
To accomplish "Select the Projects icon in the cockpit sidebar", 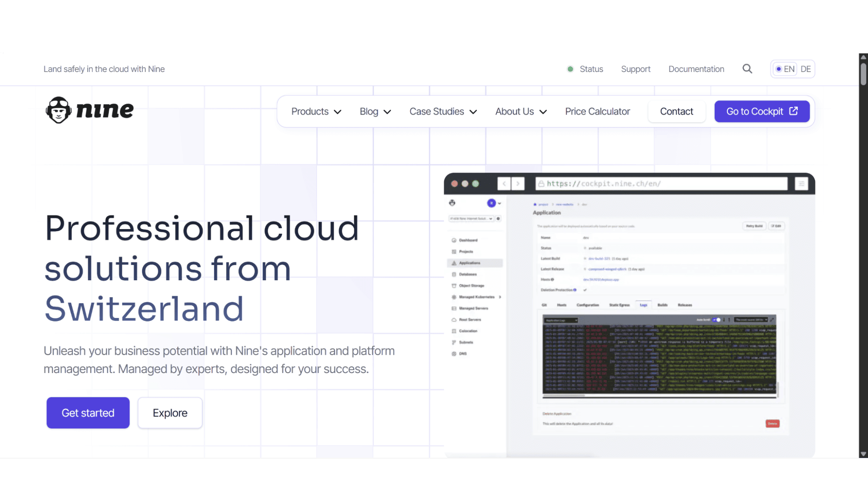I will point(454,252).
